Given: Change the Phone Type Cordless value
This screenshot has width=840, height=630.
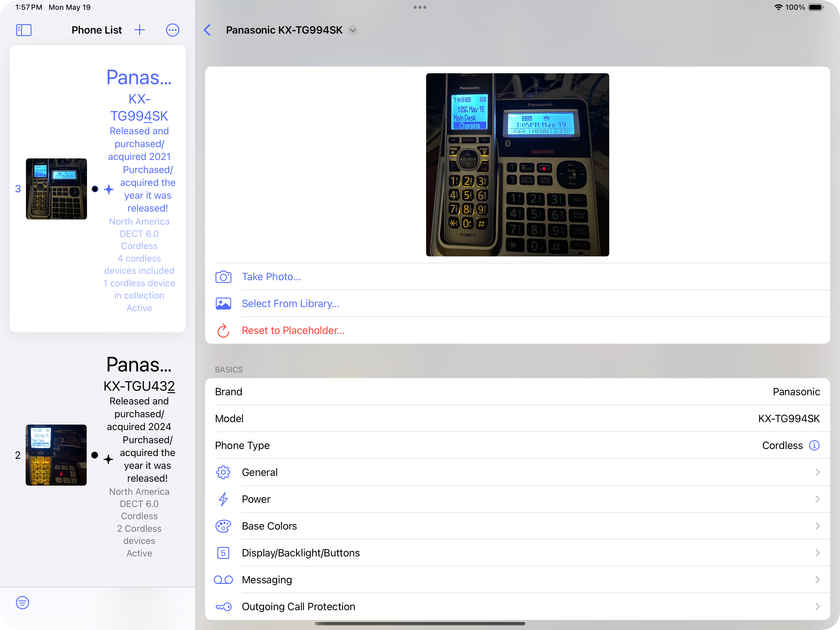Looking at the screenshot, I should 782,445.
